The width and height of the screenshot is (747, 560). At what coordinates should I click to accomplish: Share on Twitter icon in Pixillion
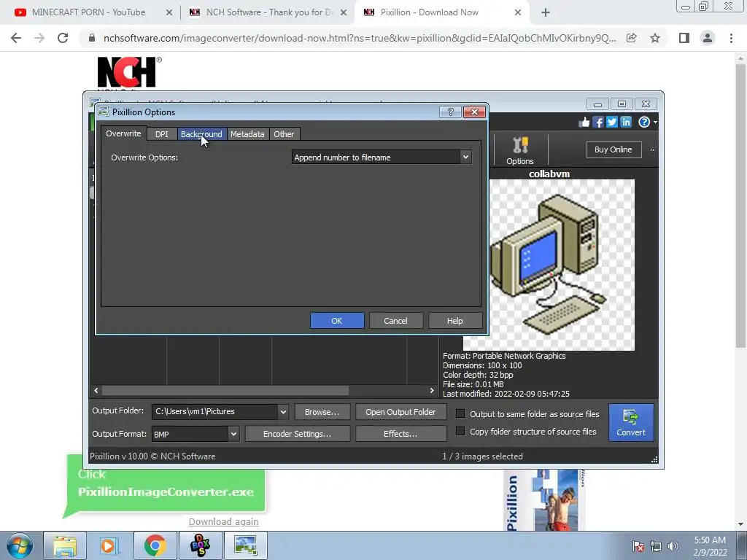(x=612, y=122)
